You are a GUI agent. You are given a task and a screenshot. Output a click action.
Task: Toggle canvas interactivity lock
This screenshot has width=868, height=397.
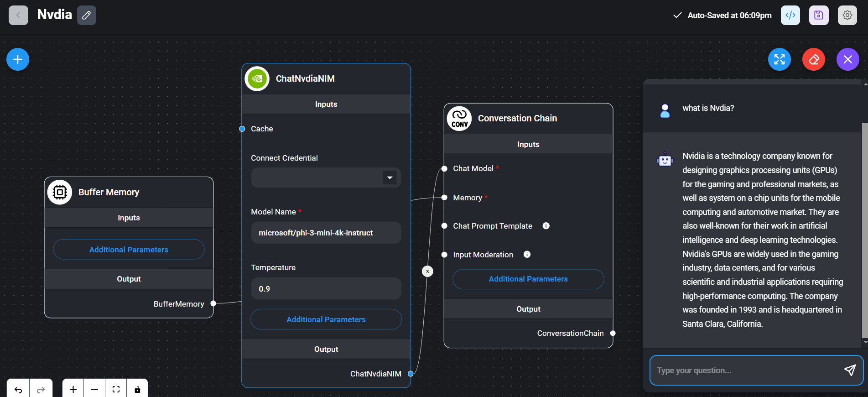tap(137, 389)
